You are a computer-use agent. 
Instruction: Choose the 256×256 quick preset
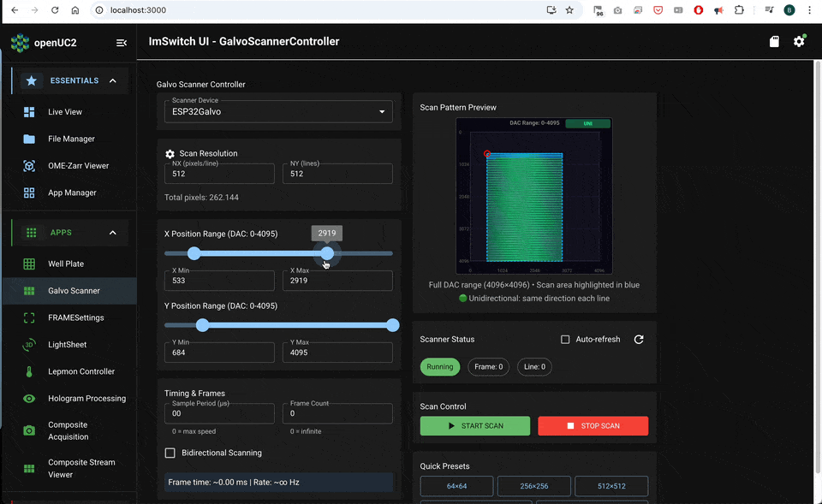click(533, 486)
